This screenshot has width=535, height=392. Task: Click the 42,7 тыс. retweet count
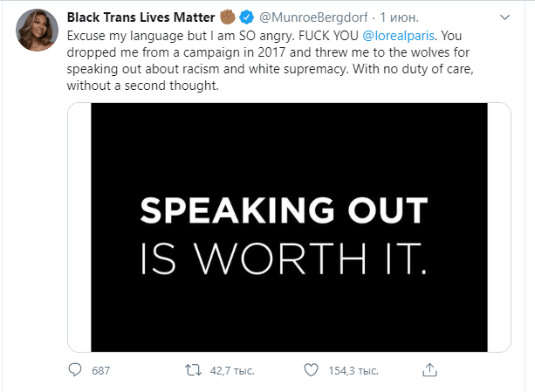[x=232, y=370]
